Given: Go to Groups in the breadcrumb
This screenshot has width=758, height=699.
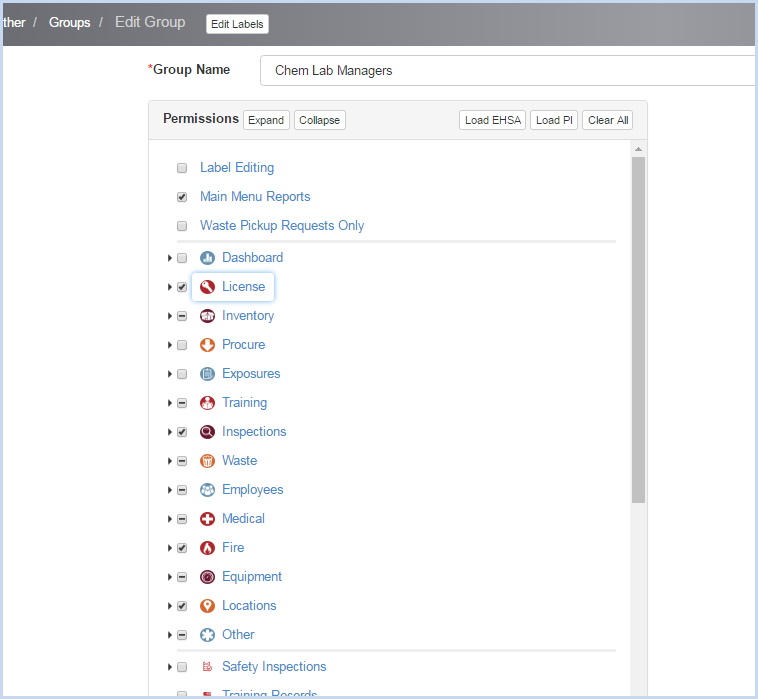Looking at the screenshot, I should pyautogui.click(x=69, y=22).
